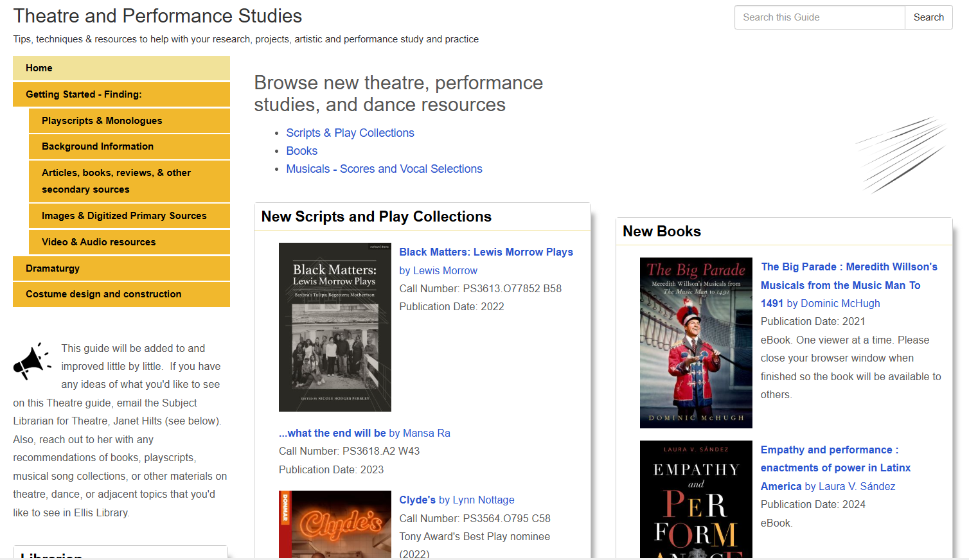Open the Dramaturgy section

[121, 268]
